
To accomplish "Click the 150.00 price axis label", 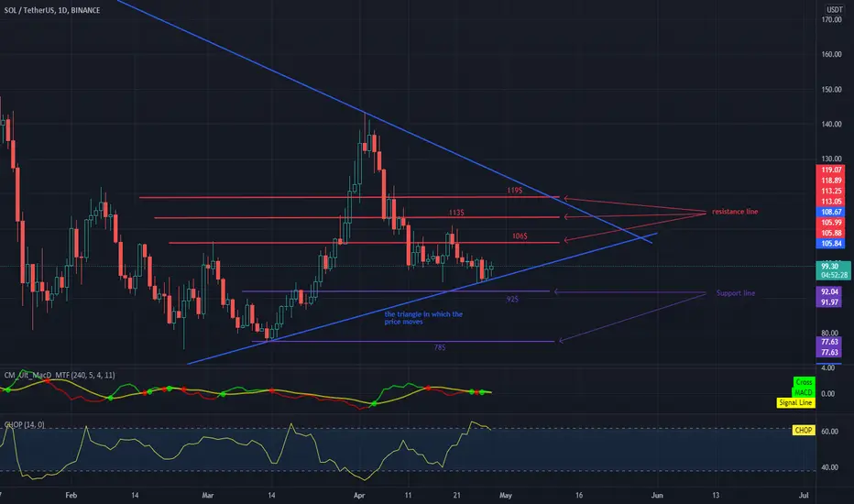I will coord(831,90).
